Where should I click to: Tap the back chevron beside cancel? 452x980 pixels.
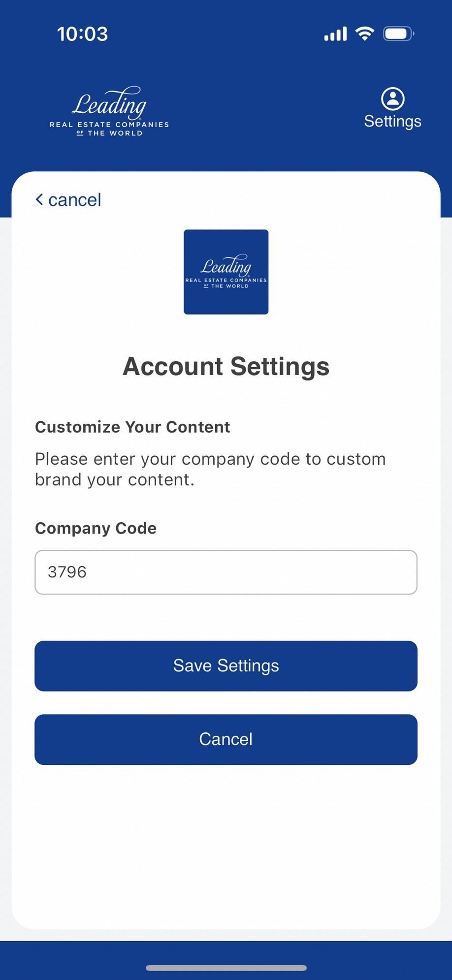click(x=39, y=199)
